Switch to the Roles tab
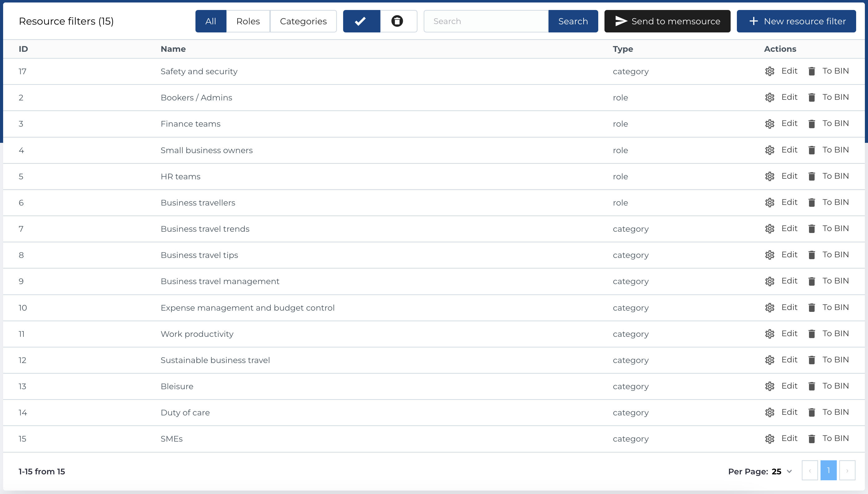Image resolution: width=868 pixels, height=494 pixels. click(x=248, y=21)
